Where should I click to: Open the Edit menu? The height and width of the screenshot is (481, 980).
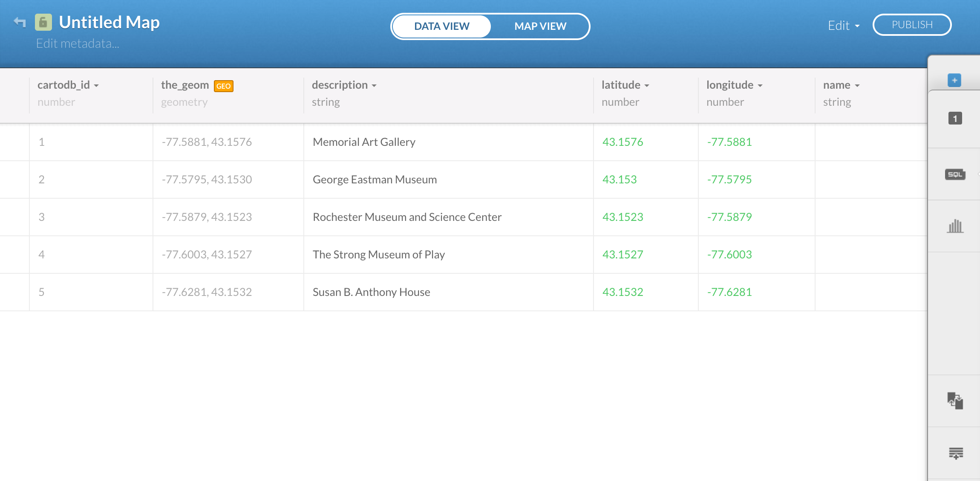click(x=843, y=26)
